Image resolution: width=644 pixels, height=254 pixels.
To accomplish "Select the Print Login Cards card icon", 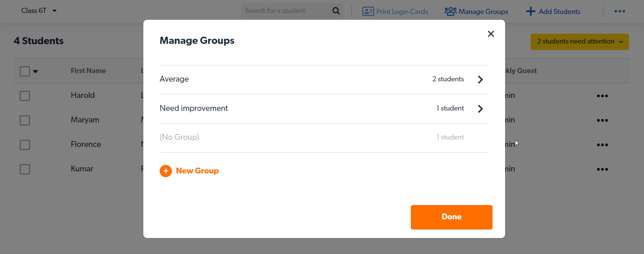I will (368, 11).
